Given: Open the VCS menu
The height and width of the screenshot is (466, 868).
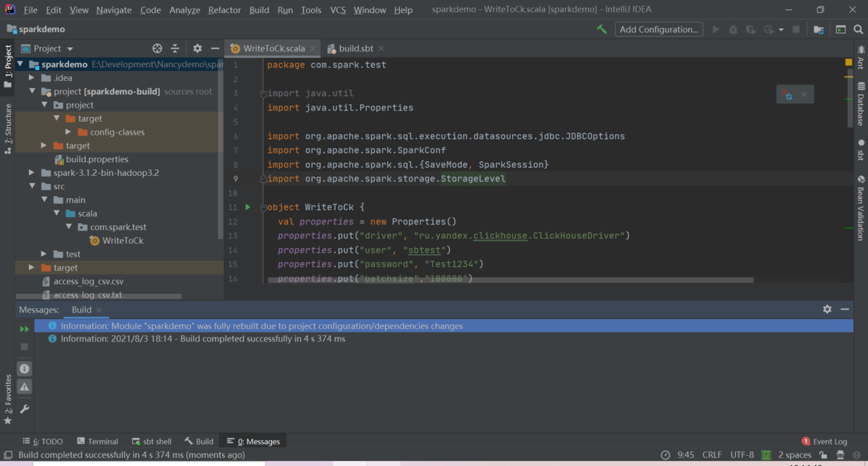Looking at the screenshot, I should (338, 10).
